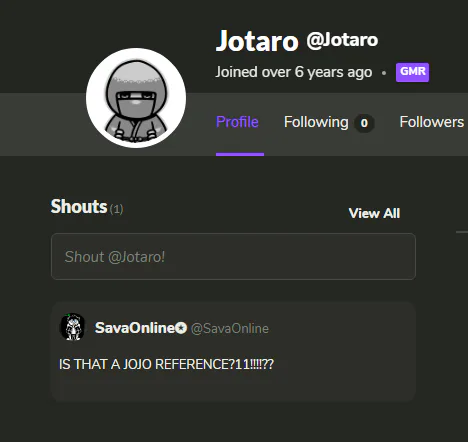Click the Shouts section heading
Screen dimensions: 468x442
point(79,206)
